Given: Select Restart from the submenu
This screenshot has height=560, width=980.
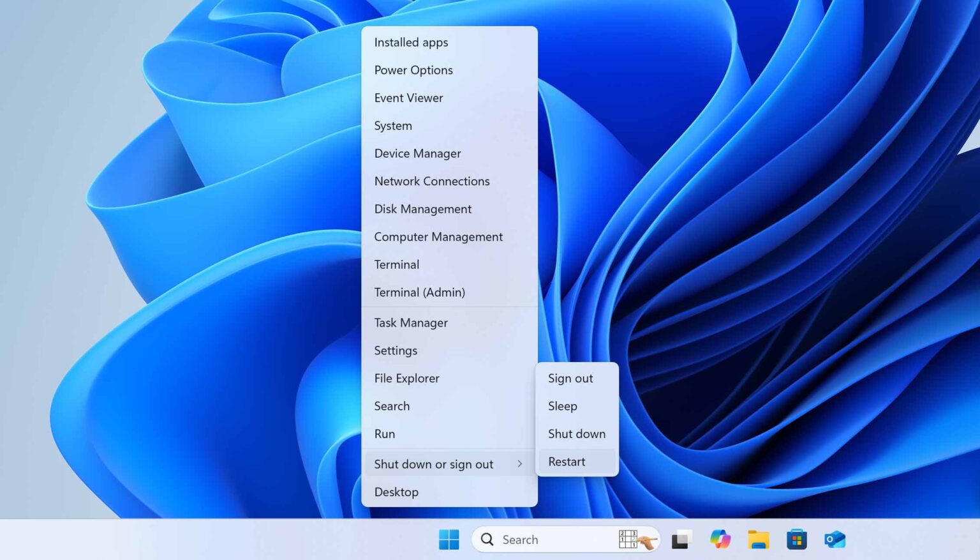Looking at the screenshot, I should [x=567, y=462].
